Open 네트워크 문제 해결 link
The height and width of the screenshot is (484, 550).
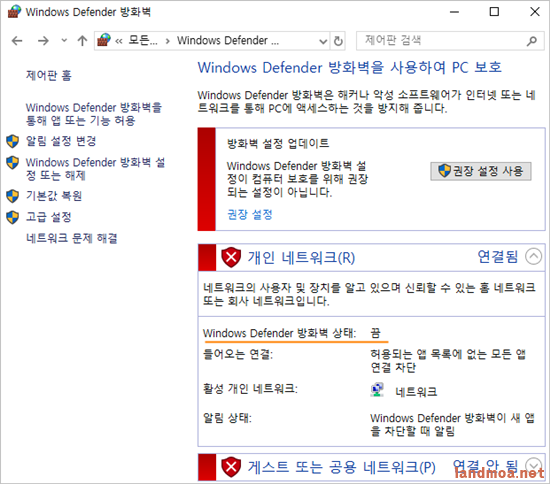[72, 238]
